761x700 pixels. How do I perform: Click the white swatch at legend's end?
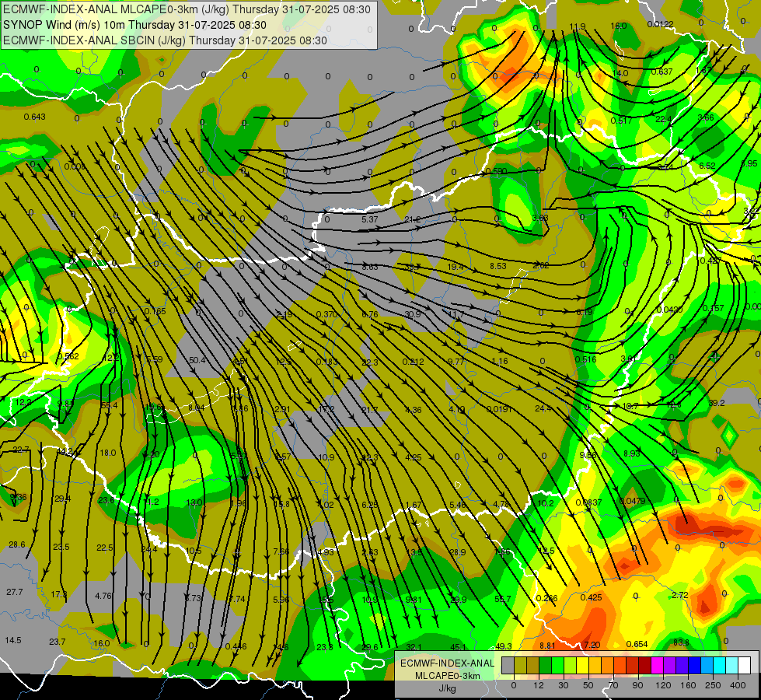(745, 666)
